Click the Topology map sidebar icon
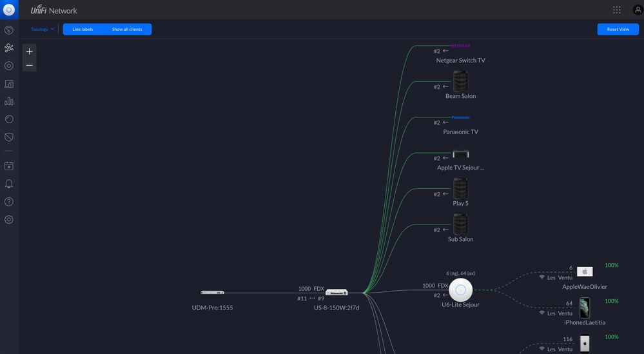The image size is (644, 354). click(9, 48)
